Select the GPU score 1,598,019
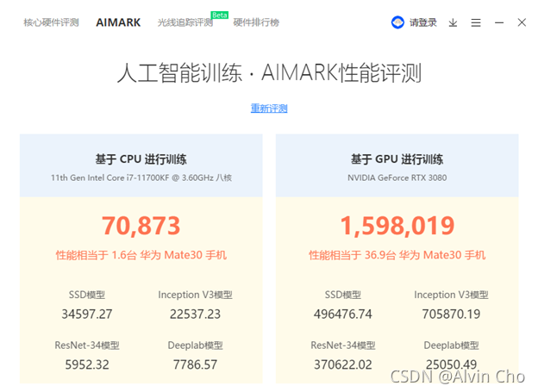Screen dimensions: 538x392 coord(397,226)
